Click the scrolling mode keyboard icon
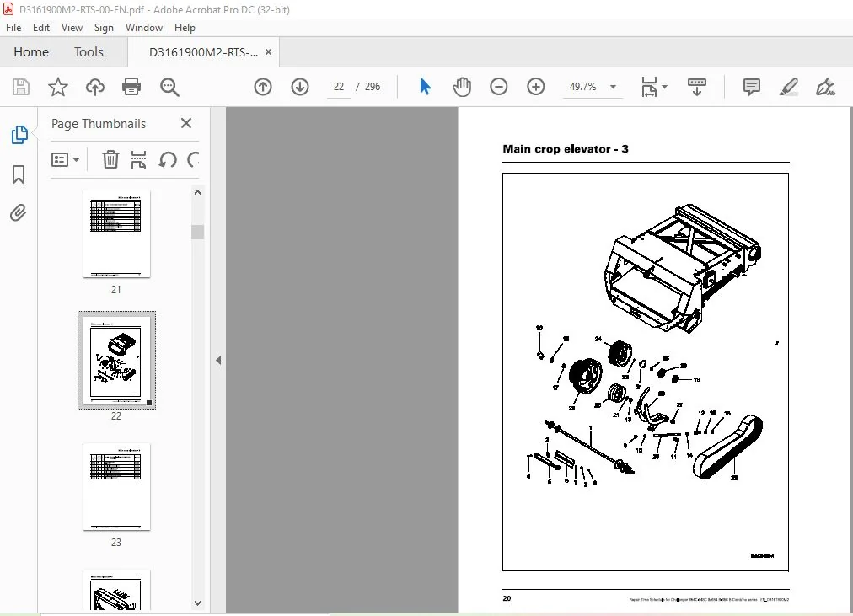 tap(697, 87)
